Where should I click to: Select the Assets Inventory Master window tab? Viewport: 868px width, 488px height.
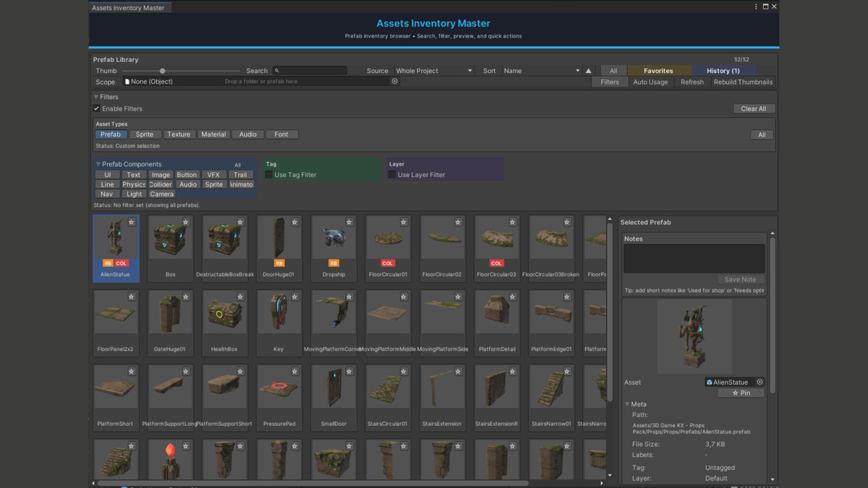128,7
